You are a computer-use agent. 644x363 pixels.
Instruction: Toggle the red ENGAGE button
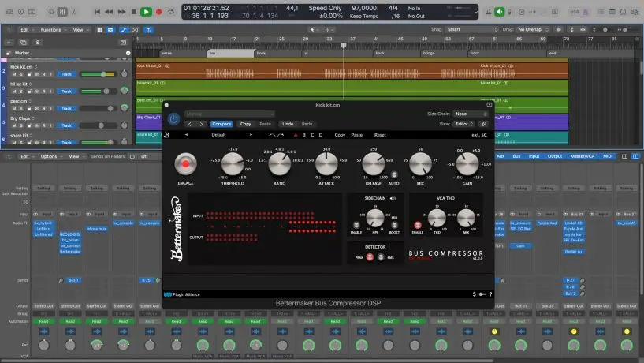[186, 164]
